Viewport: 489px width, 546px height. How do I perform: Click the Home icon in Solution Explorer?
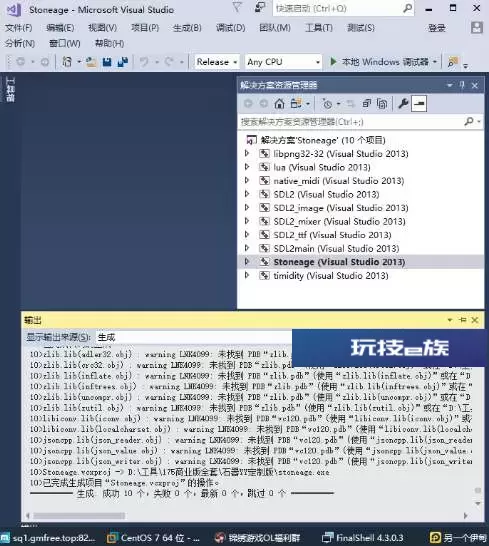[x=279, y=103]
